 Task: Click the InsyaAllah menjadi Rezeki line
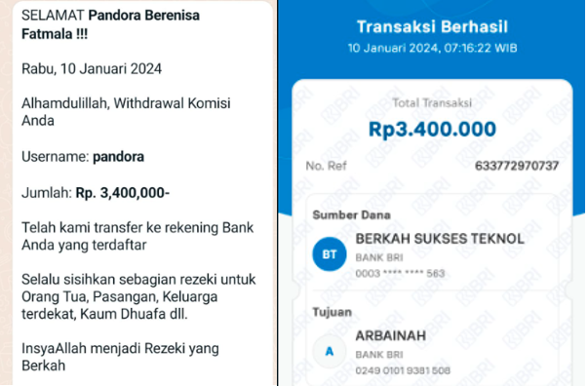[120, 349]
